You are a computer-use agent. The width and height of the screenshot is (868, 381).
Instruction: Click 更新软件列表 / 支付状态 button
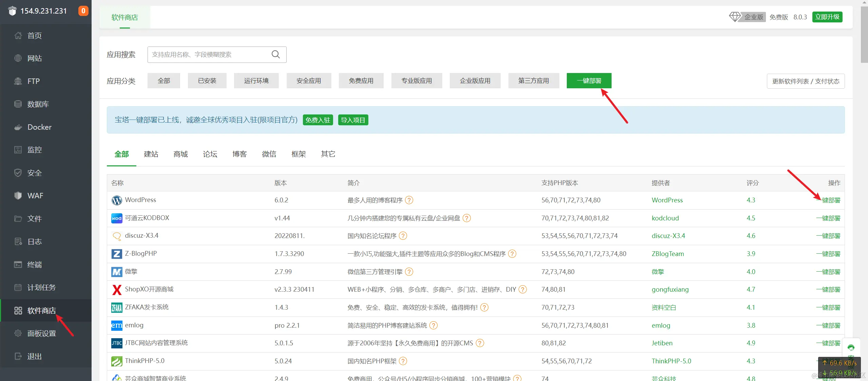click(x=806, y=81)
